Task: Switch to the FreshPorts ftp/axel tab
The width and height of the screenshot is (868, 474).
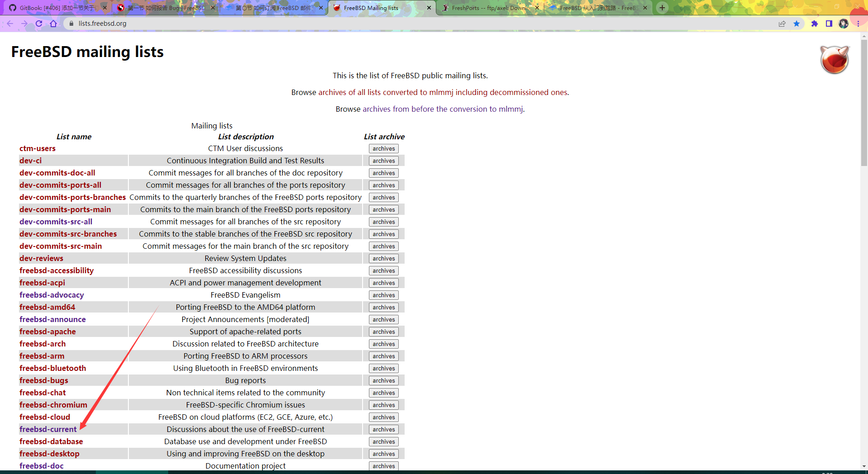Action: (x=491, y=8)
